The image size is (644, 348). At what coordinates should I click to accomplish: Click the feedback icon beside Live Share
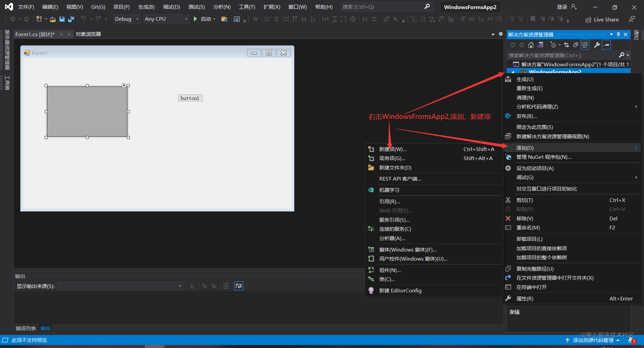(632, 19)
